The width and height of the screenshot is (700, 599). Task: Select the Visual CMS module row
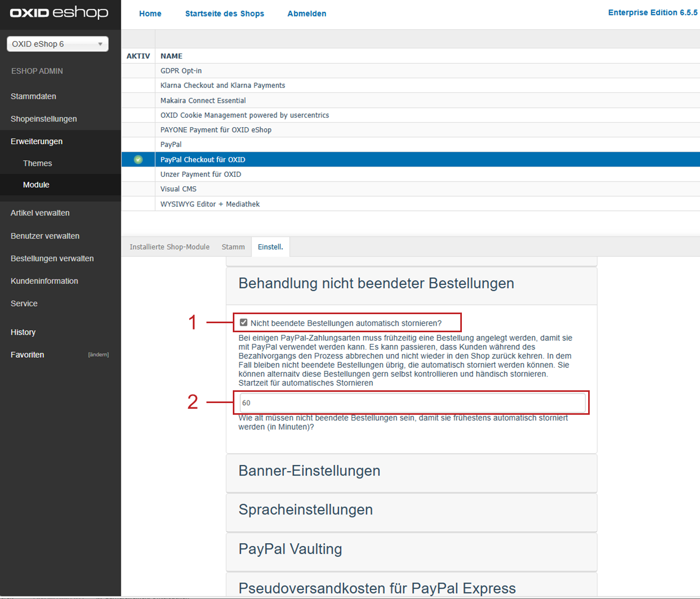[x=178, y=189]
